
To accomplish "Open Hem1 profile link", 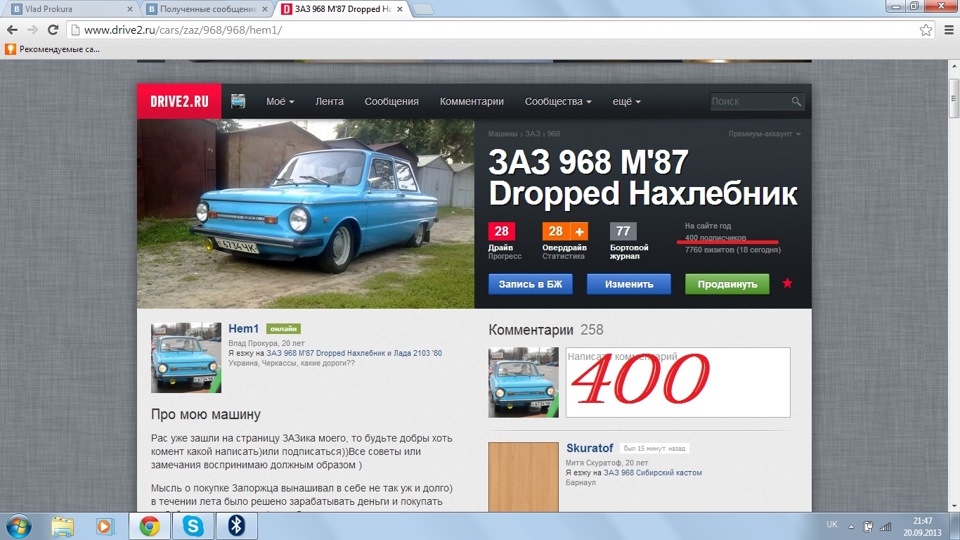I will point(244,329).
